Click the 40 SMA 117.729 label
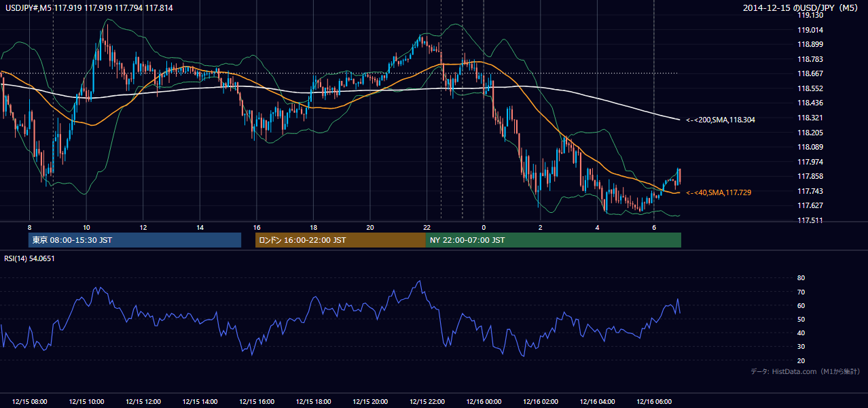Screen dimensions: 868x408 pos(719,193)
